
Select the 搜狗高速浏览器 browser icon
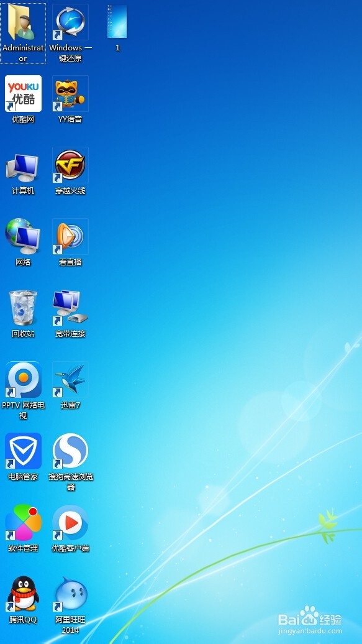coord(70,451)
